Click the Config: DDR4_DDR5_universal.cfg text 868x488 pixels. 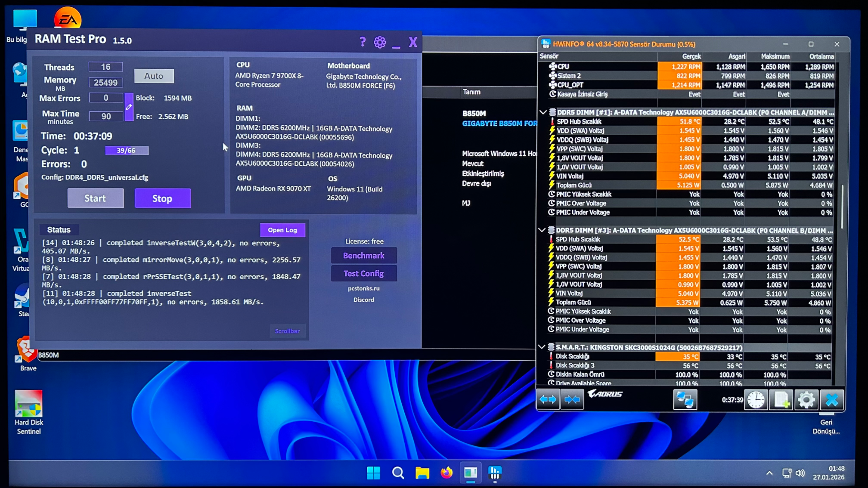(x=95, y=178)
